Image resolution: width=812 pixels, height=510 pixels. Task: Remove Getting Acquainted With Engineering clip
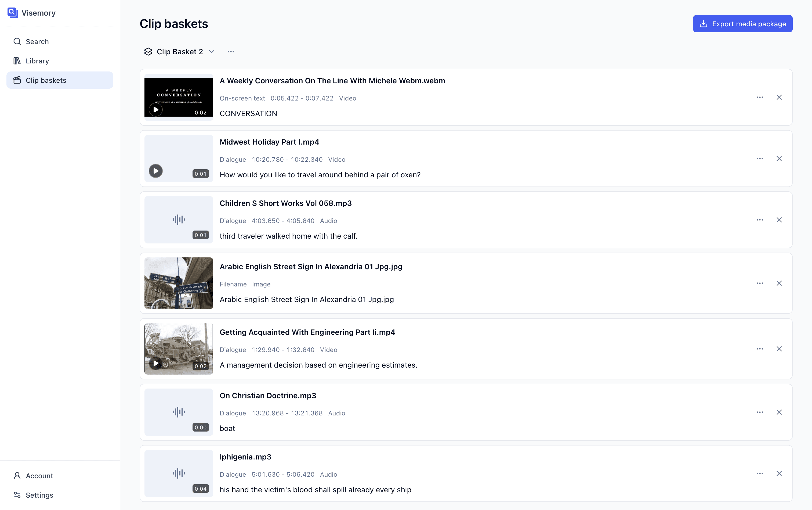[x=779, y=349]
